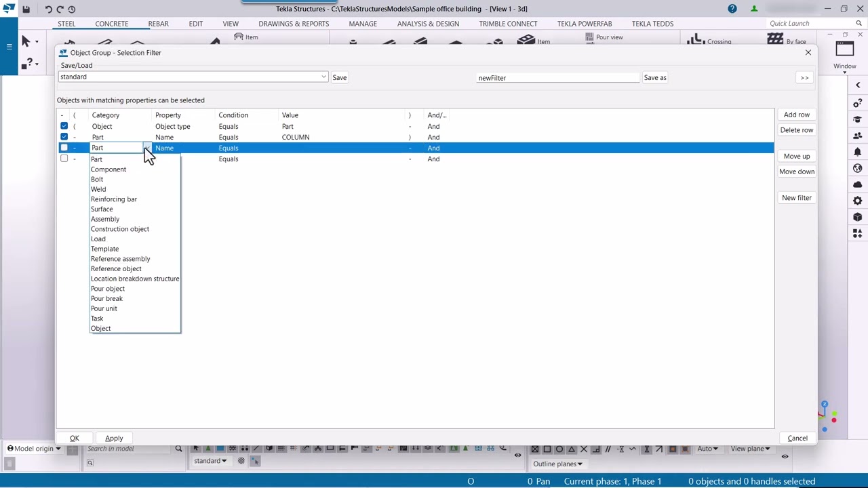Choose Assembly from the category list
Screen dimensions: 868x488
(x=105, y=219)
